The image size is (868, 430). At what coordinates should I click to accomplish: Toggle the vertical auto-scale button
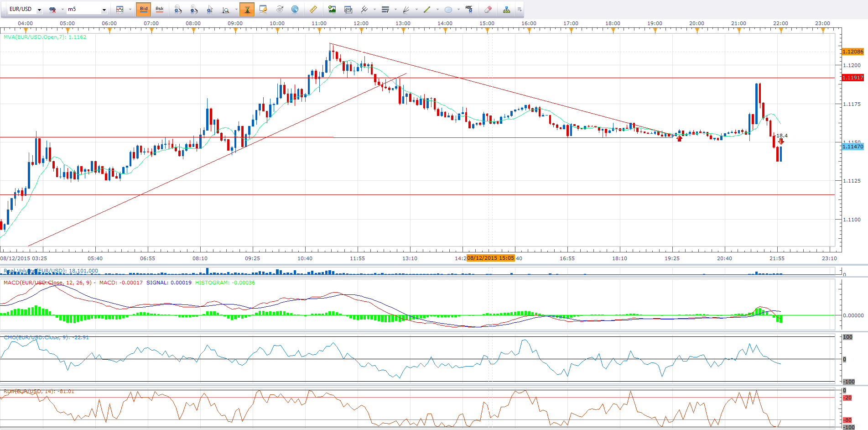click(x=247, y=10)
